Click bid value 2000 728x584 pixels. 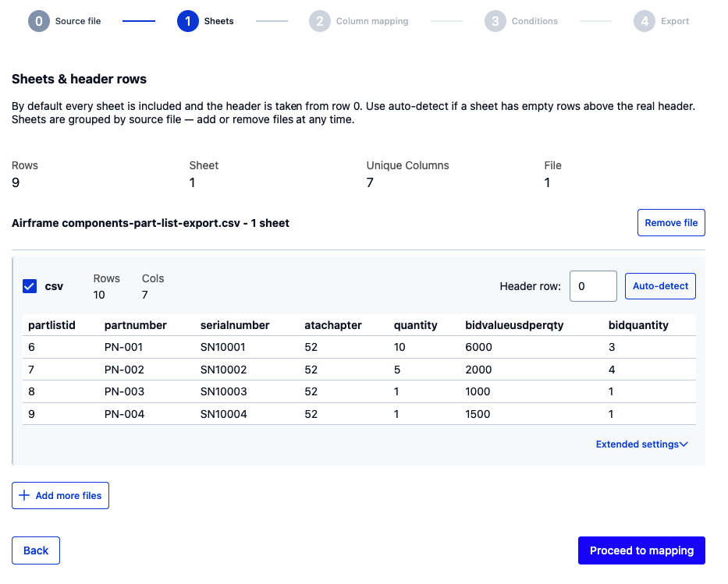478,370
